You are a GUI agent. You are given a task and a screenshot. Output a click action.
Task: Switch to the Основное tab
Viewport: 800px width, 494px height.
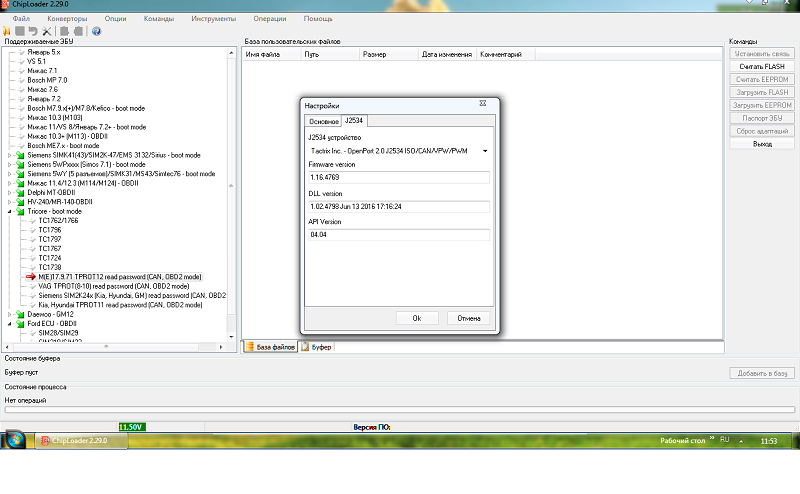click(x=323, y=121)
